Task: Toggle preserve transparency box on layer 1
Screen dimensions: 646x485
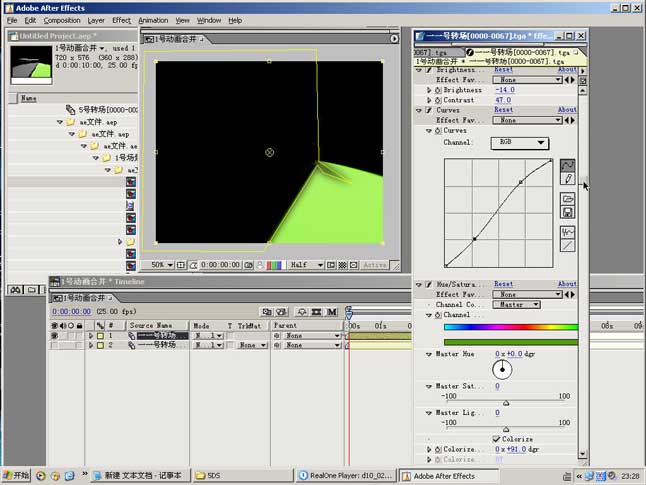Action: click(x=229, y=336)
